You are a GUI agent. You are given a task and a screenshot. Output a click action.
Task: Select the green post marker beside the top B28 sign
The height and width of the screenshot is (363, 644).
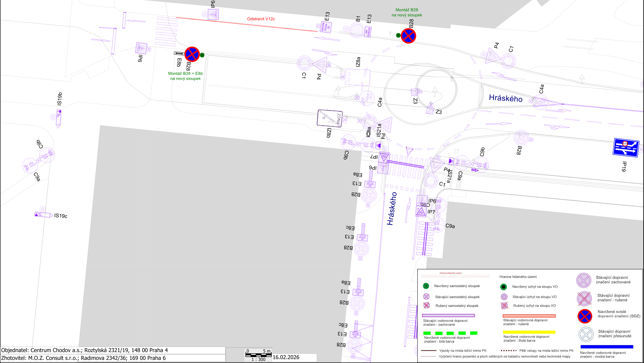point(398,35)
